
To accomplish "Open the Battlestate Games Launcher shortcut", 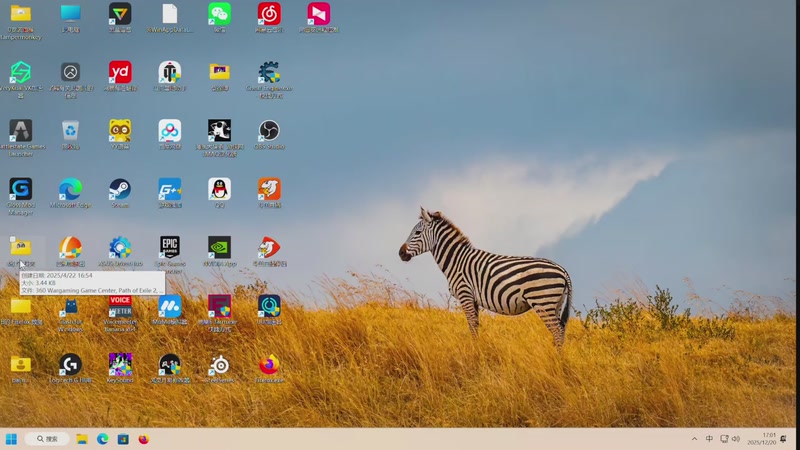I will click(x=21, y=131).
